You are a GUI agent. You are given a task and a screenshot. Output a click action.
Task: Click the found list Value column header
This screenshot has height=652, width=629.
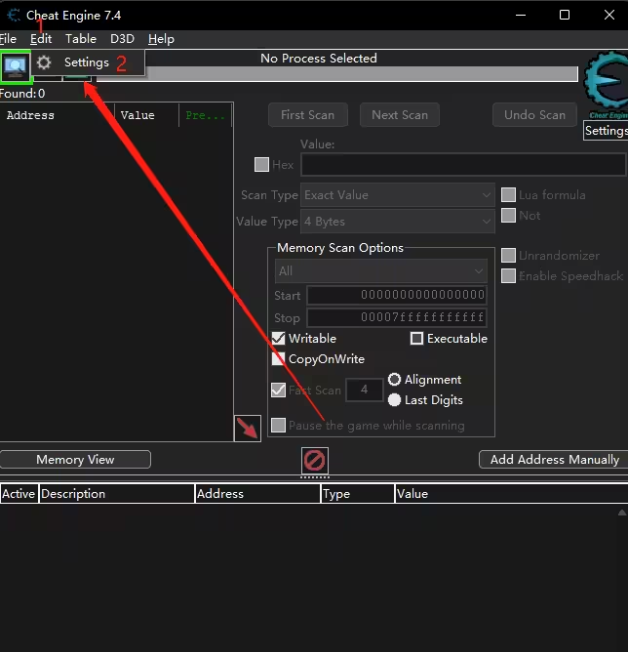tap(147, 115)
